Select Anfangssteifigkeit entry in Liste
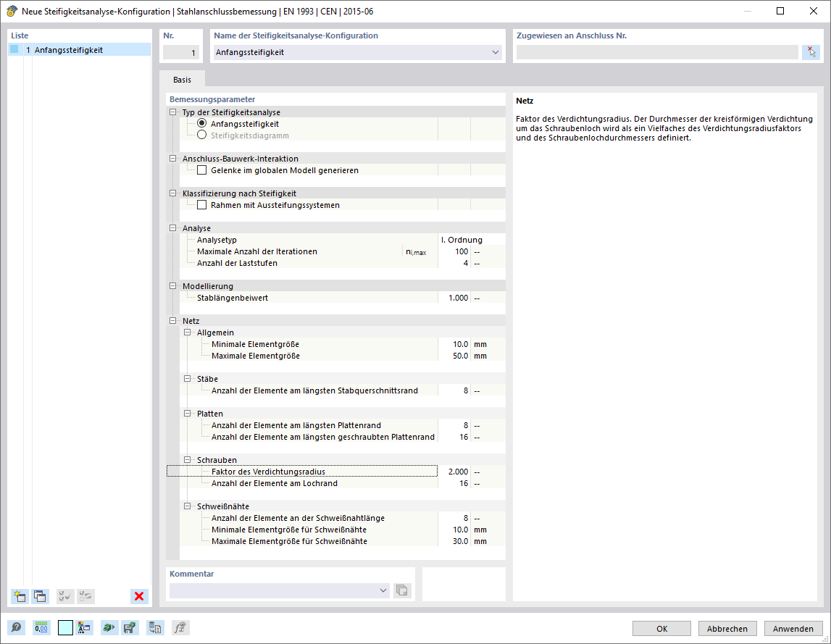 80,50
